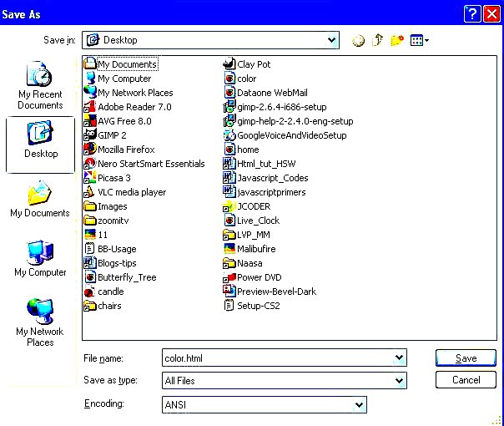Screen dimensions: 504x426
Task: Select the Adobe Reader 7.0 shortcut icon
Action: 89,107
